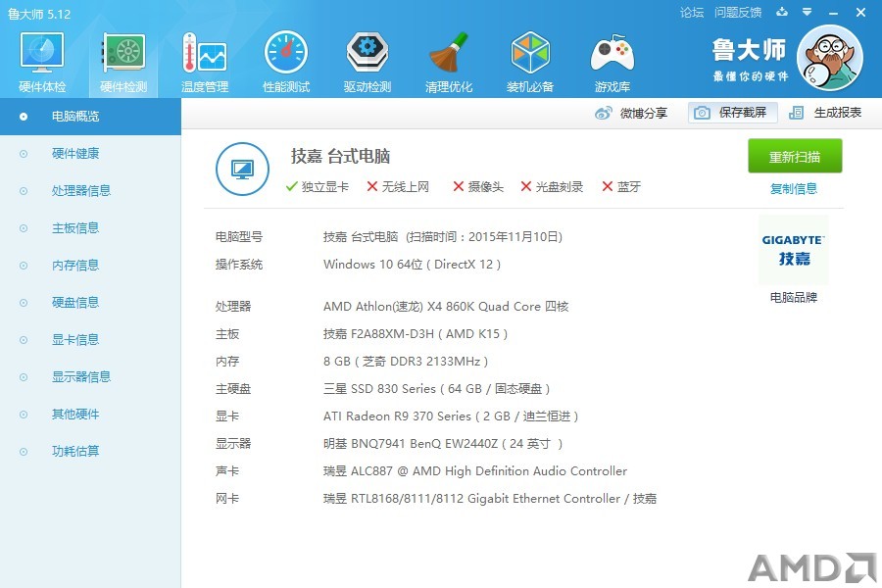Click the AMD Athlon X4 860K processor value

pos(446,306)
